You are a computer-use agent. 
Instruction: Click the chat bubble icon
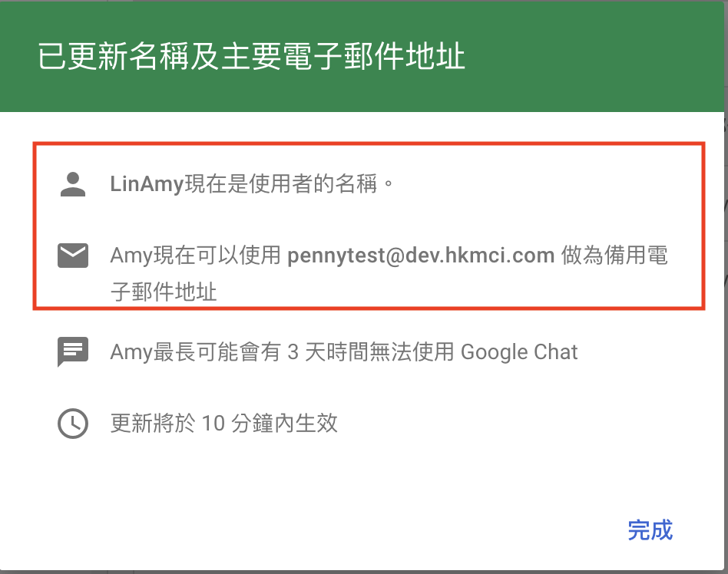pyautogui.click(x=73, y=351)
